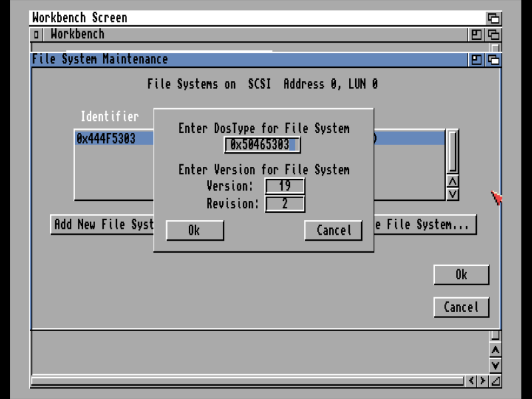Click the DosType input field
Screen dimensions: 532x399
(x=262, y=144)
